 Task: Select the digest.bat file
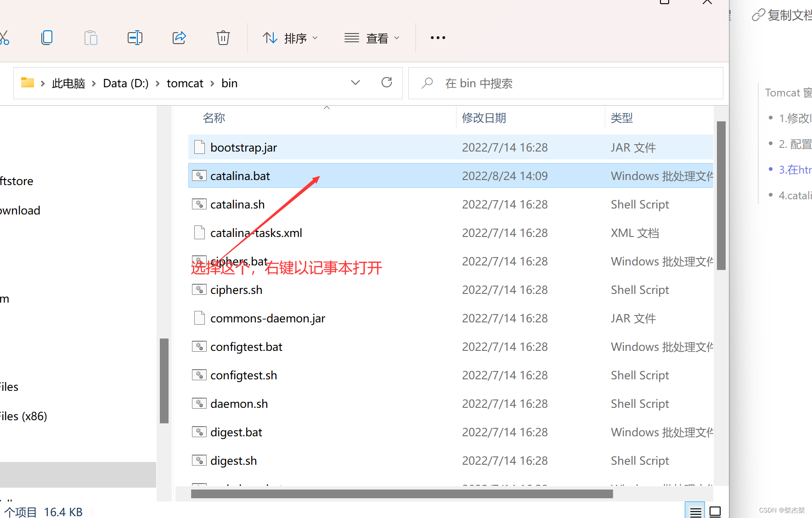point(451,432)
